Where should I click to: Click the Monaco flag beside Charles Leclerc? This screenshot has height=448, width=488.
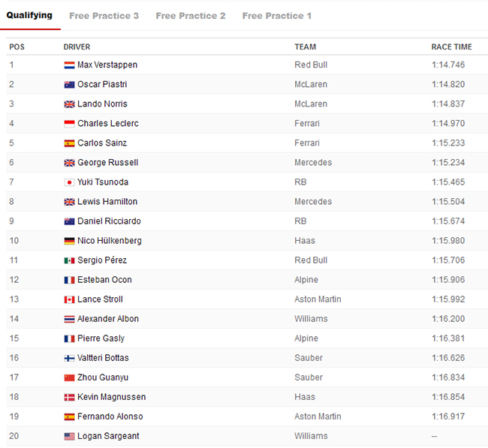point(69,124)
